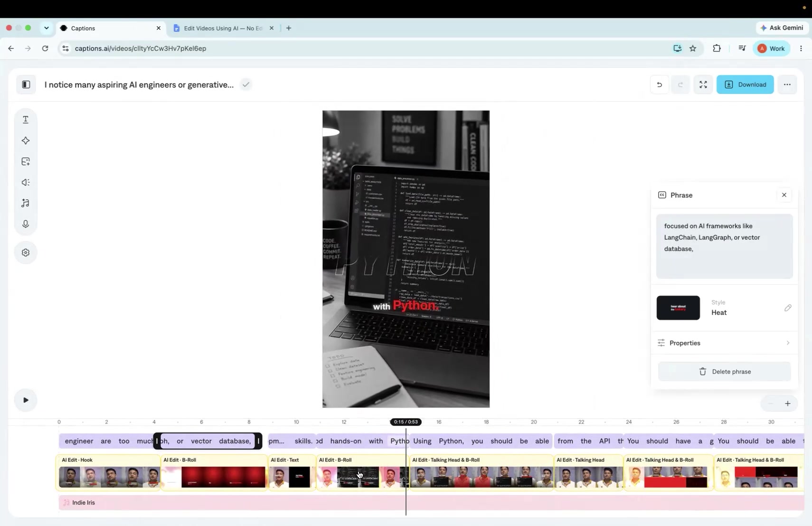Enter fullscreen preview mode
812x526 pixels.
click(x=703, y=85)
